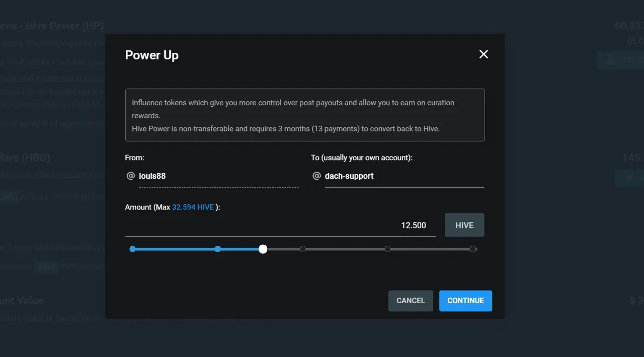Set slider to the fifth mark
Viewport: 644px width, 357px height.
[x=387, y=249]
